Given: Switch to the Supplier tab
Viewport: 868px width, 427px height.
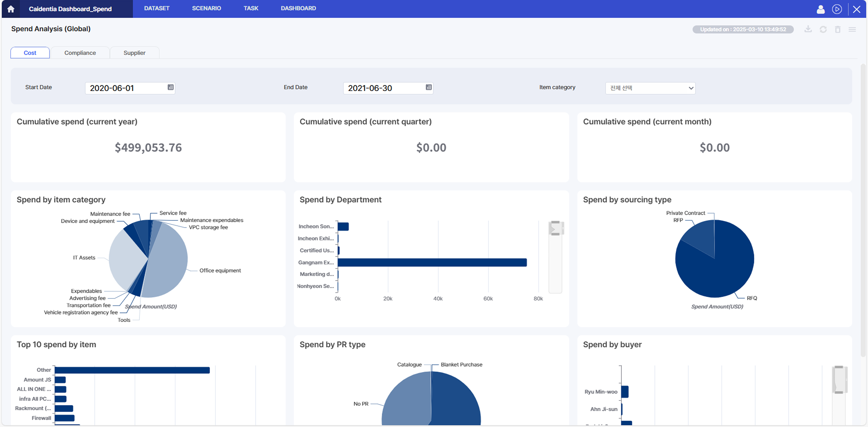Looking at the screenshot, I should coord(134,53).
